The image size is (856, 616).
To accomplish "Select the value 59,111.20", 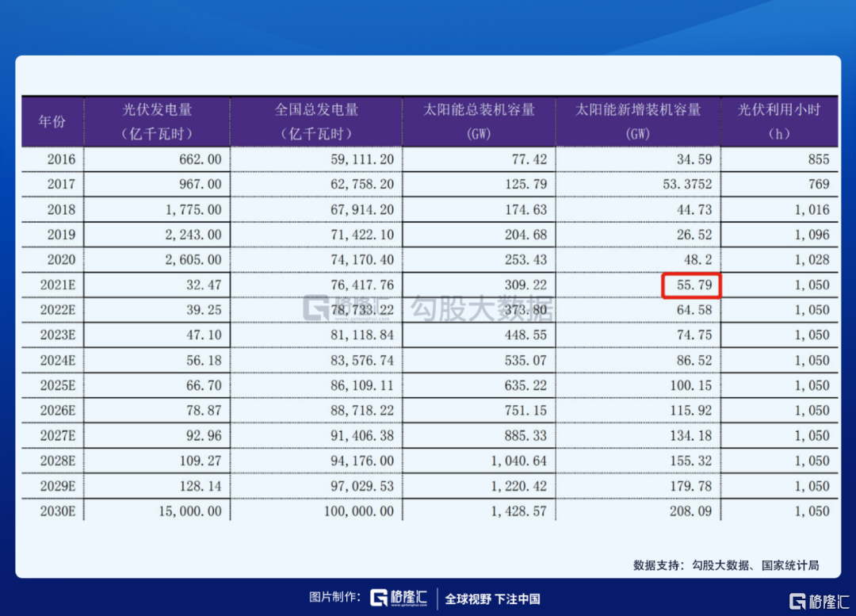I will [x=362, y=159].
